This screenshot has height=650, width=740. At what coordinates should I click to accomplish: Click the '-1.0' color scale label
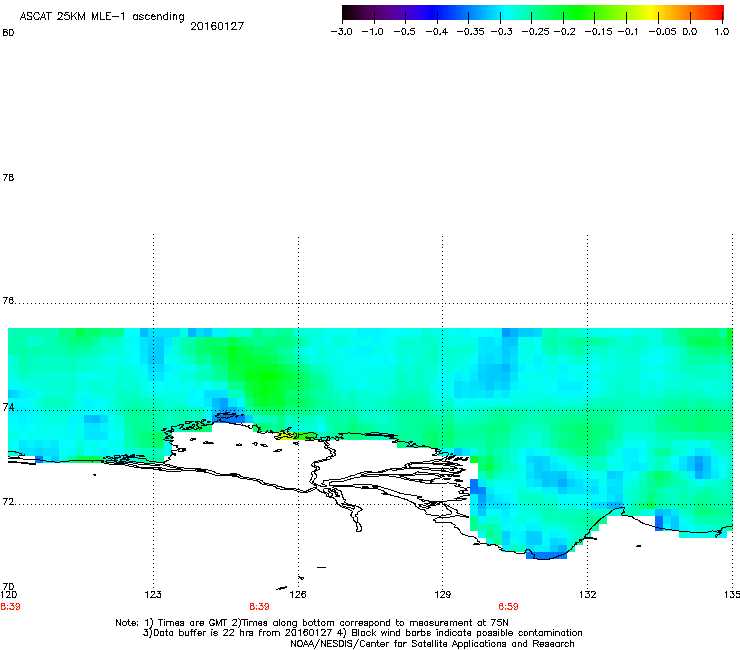[372, 32]
